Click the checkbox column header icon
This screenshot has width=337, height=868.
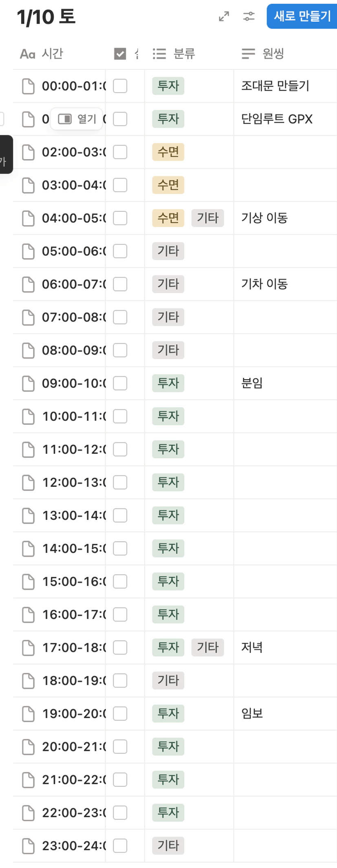120,54
